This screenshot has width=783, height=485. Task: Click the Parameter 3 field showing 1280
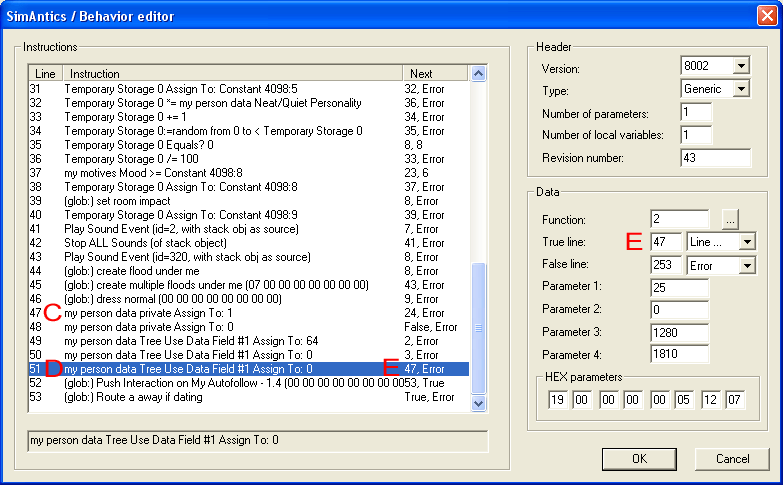point(680,333)
